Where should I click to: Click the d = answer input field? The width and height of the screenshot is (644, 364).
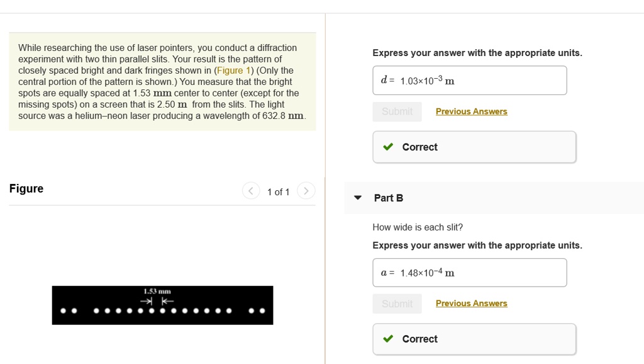click(x=469, y=81)
